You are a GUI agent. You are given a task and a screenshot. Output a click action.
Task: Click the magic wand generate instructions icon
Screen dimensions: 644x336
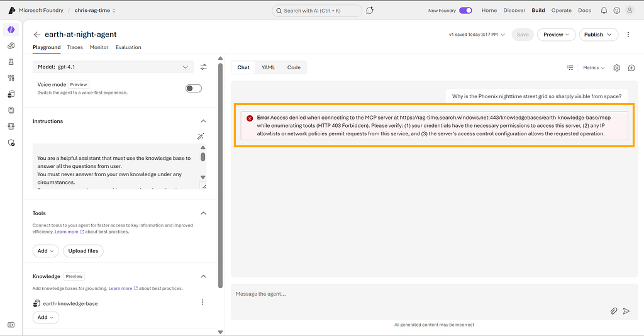pos(201,137)
